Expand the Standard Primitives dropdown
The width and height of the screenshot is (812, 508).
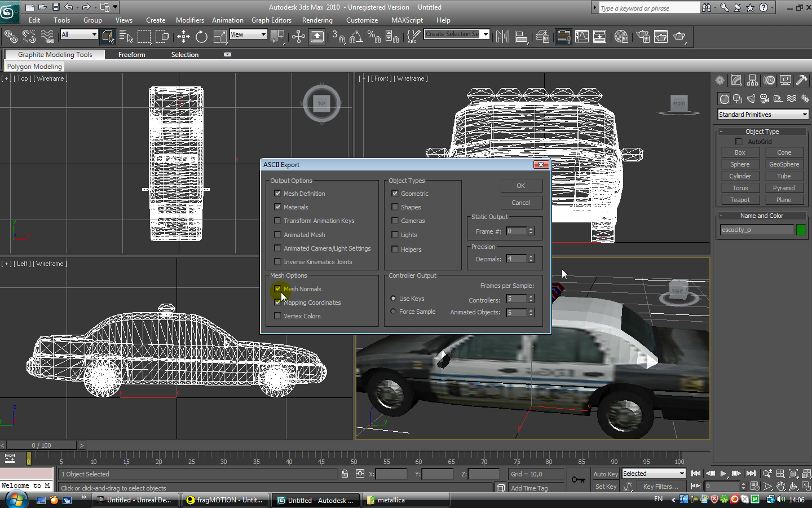pos(763,115)
